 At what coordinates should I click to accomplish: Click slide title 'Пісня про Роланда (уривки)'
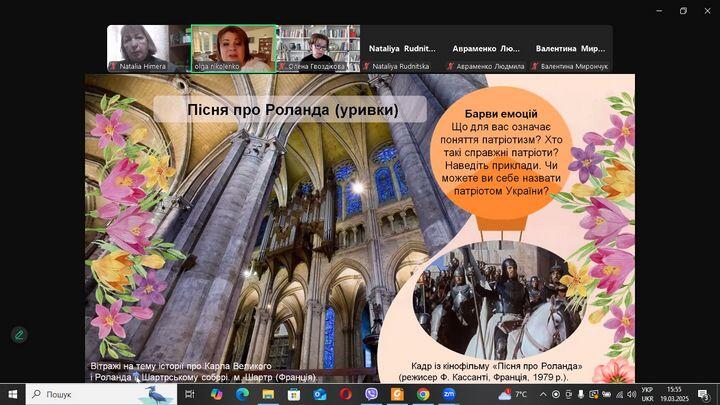tap(292, 110)
